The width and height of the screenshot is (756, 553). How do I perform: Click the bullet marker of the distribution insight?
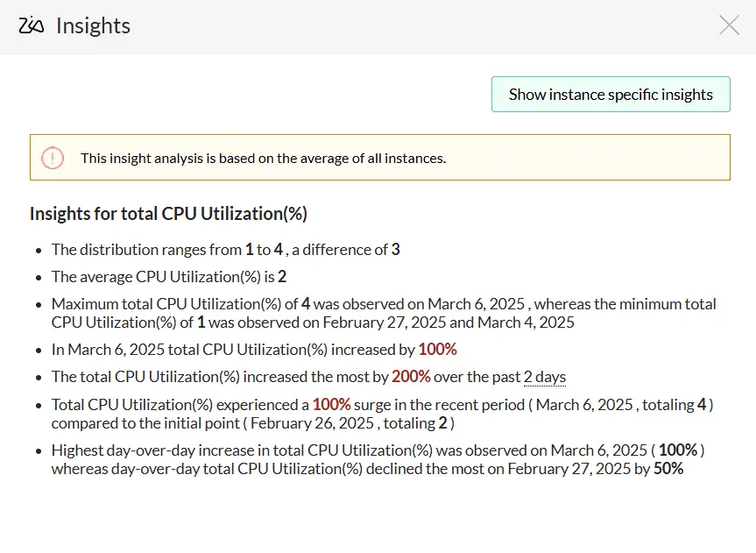tap(39, 251)
